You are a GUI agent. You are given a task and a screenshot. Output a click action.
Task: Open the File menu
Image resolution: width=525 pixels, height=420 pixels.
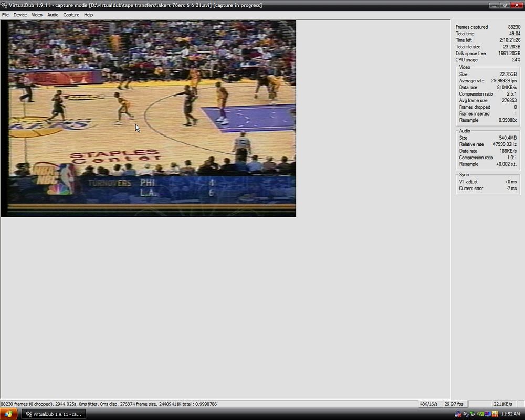[5, 15]
